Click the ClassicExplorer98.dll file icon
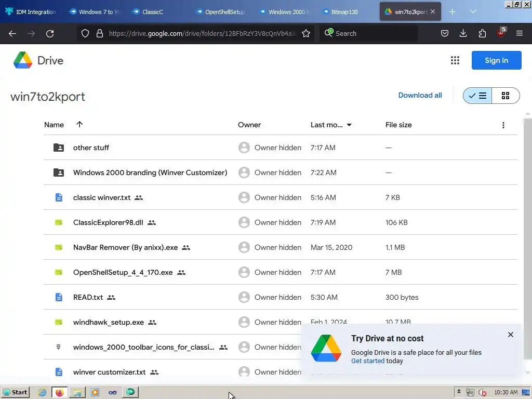The image size is (532, 399). point(59,222)
